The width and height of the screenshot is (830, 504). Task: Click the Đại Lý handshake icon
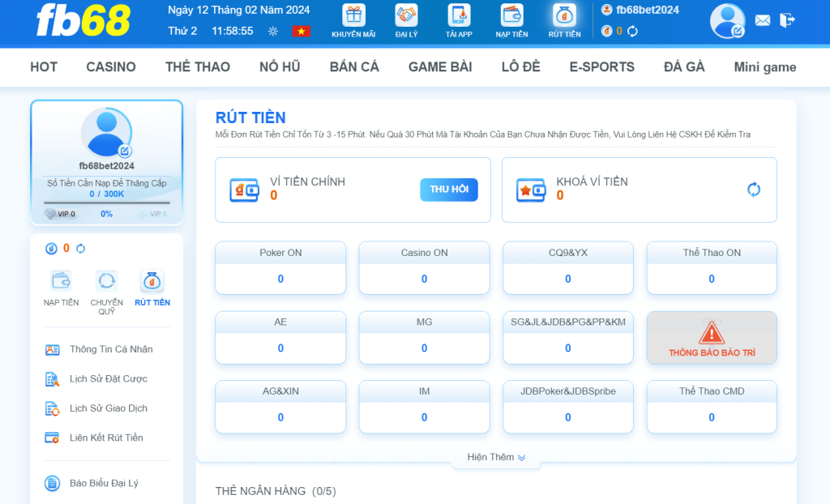[x=406, y=16]
